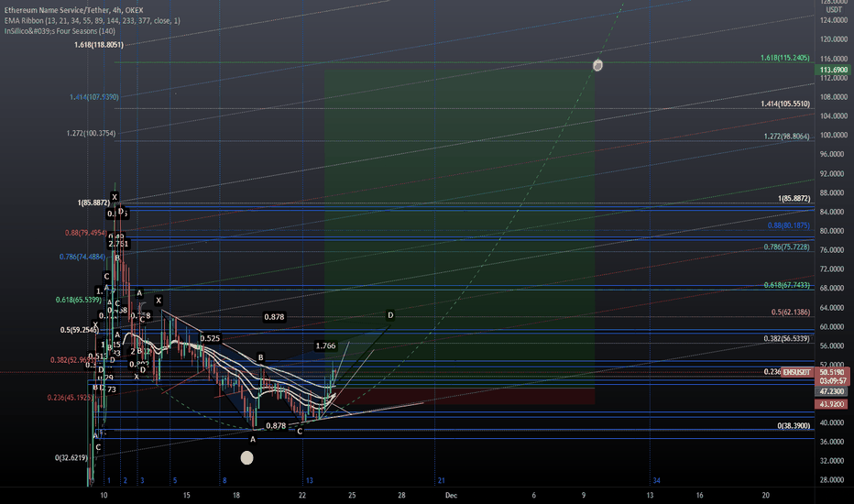Select Fibonacci label 0(32.6219)
Screen dimensions: 854x504
click(x=71, y=457)
